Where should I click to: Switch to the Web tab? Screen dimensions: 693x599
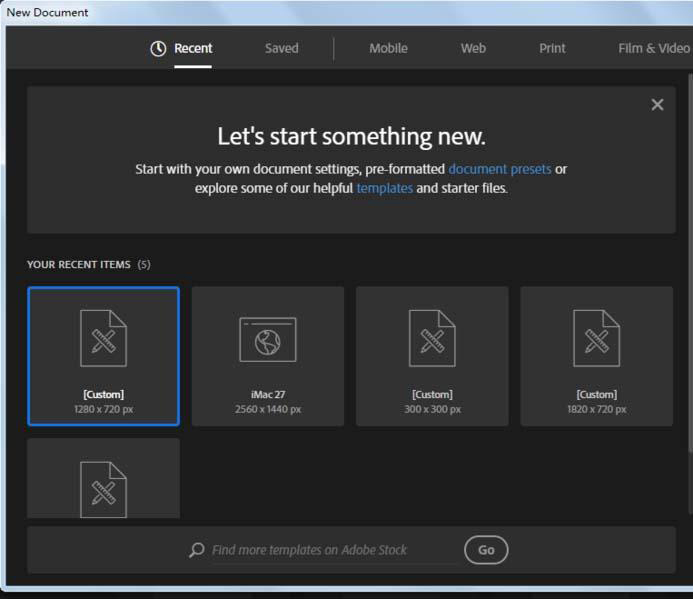tap(473, 48)
